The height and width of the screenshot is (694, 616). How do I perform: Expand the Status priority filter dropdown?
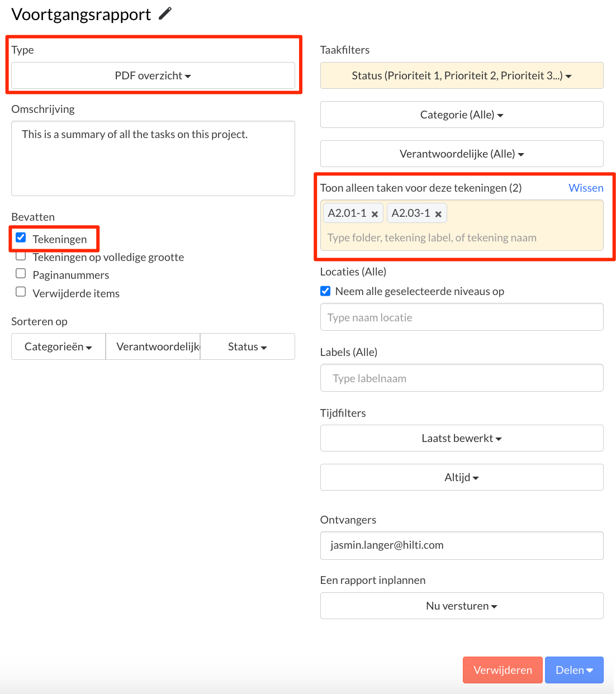pos(462,75)
